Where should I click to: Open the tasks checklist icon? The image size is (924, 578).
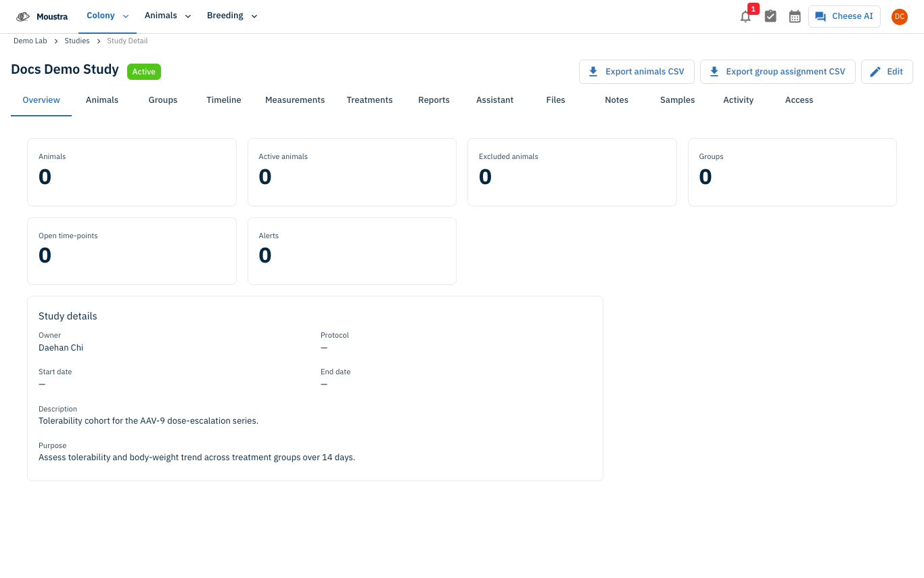pyautogui.click(x=770, y=16)
